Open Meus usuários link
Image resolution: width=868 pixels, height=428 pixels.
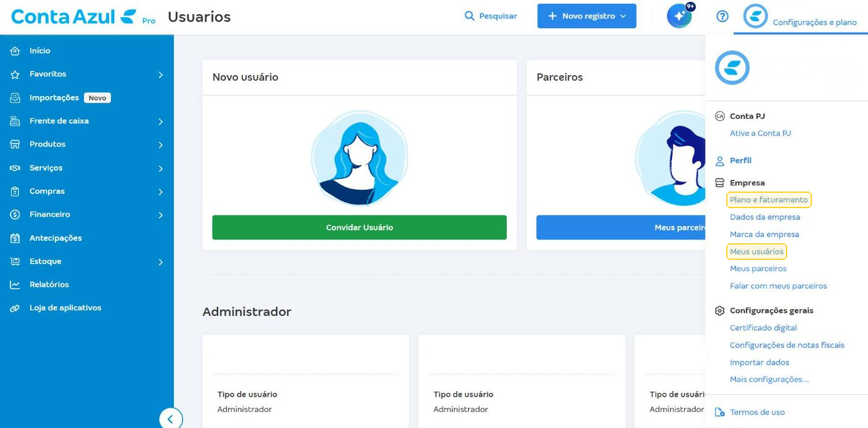(x=757, y=252)
